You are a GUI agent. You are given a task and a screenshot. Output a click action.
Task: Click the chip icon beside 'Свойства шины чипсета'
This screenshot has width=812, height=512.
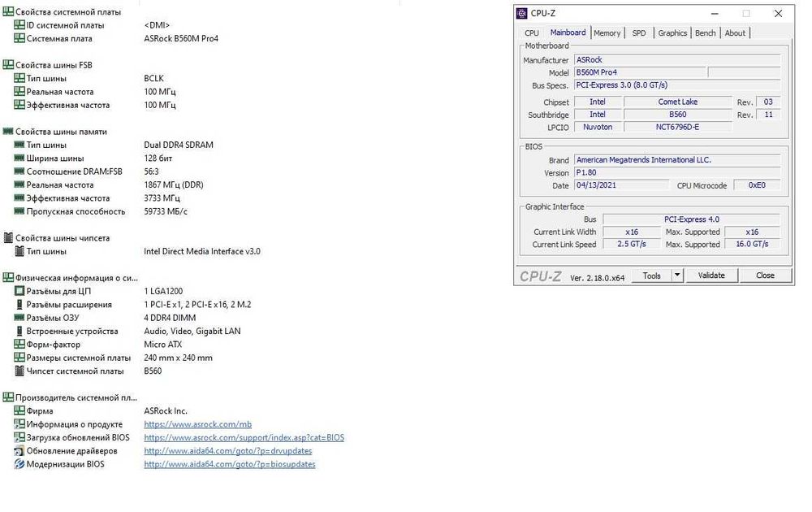click(x=8, y=238)
